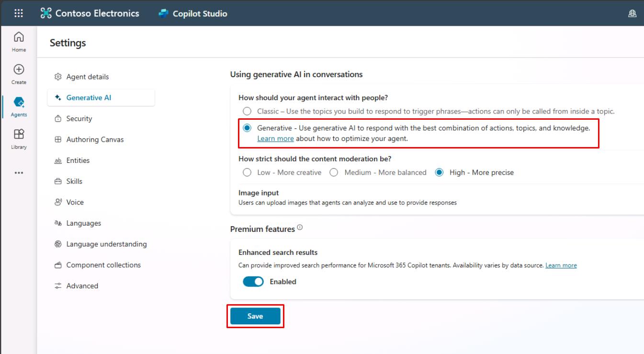Click the Copilot Studio logo icon
Viewport: 644px width, 354px height.
[164, 13]
